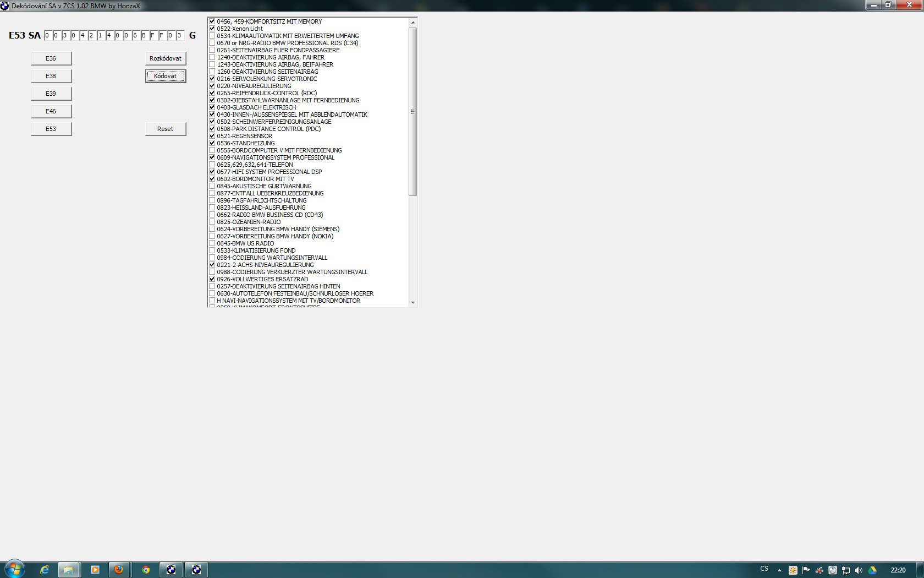The height and width of the screenshot is (578, 924).
Task: Launch Windows Media Player from taskbar
Action: click(x=95, y=570)
